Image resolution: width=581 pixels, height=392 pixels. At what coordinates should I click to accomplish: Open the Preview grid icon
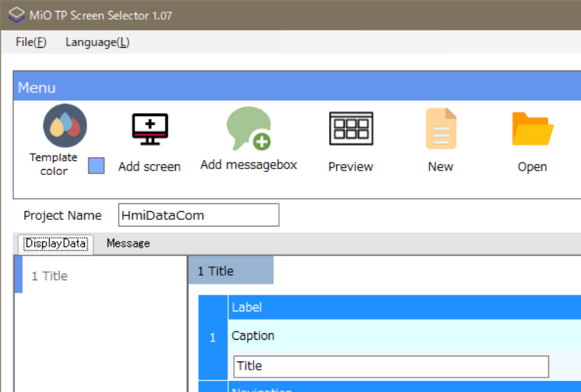(x=351, y=128)
